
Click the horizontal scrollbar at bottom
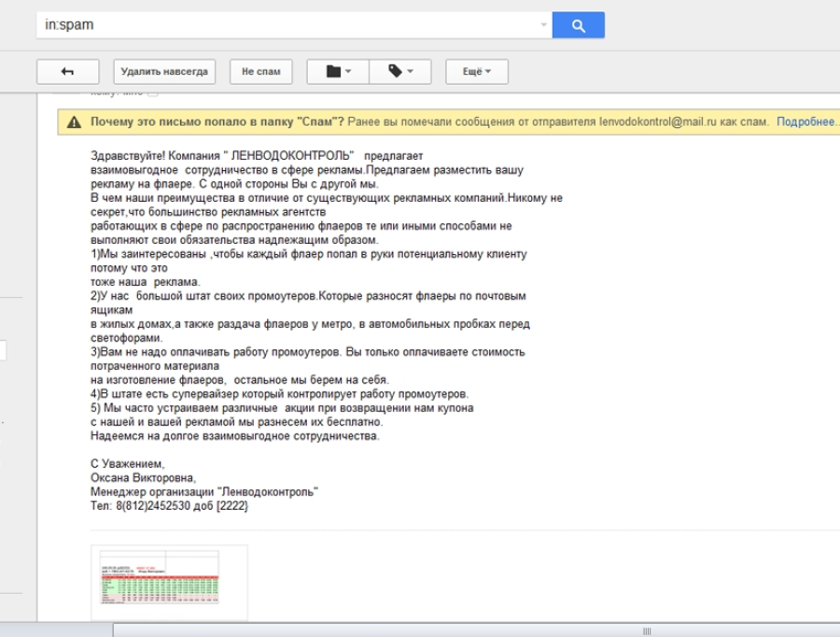pos(476,630)
